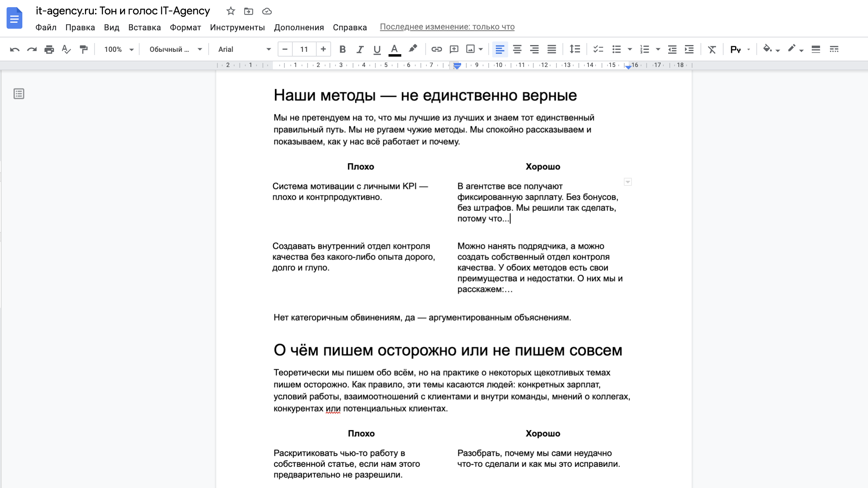
Task: Show the document outline
Action: point(19,94)
